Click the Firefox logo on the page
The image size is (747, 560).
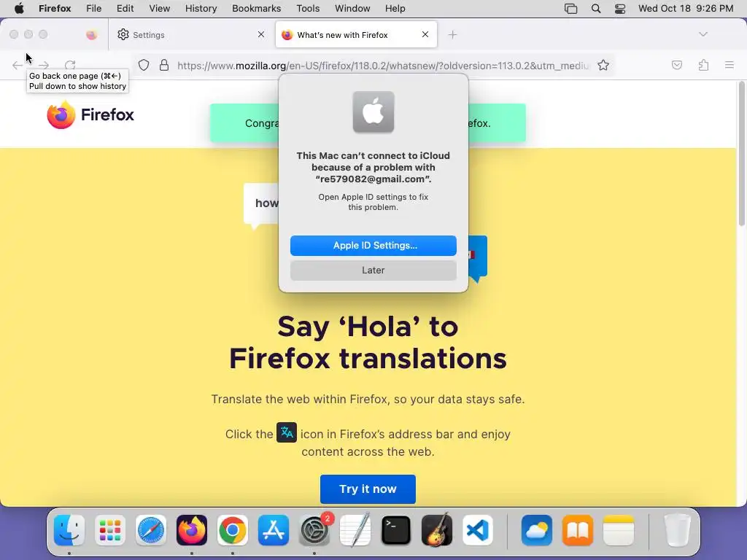click(x=90, y=114)
